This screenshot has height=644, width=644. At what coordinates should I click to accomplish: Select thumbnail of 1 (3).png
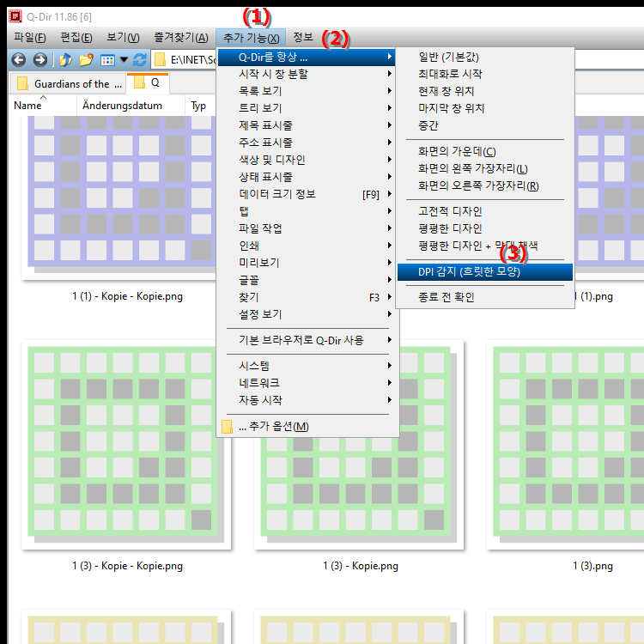tap(565, 445)
